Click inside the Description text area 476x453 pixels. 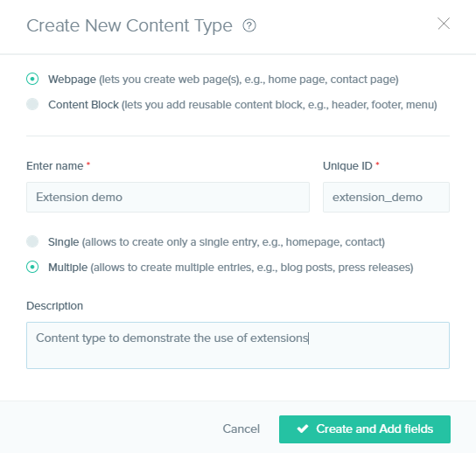[238, 345]
